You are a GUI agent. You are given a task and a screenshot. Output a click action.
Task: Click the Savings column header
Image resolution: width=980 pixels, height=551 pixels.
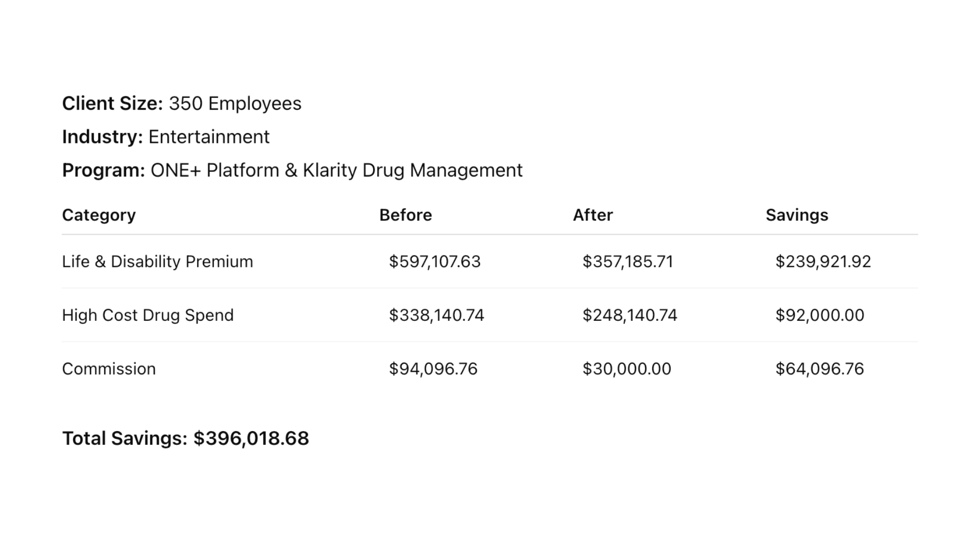pyautogui.click(x=797, y=215)
